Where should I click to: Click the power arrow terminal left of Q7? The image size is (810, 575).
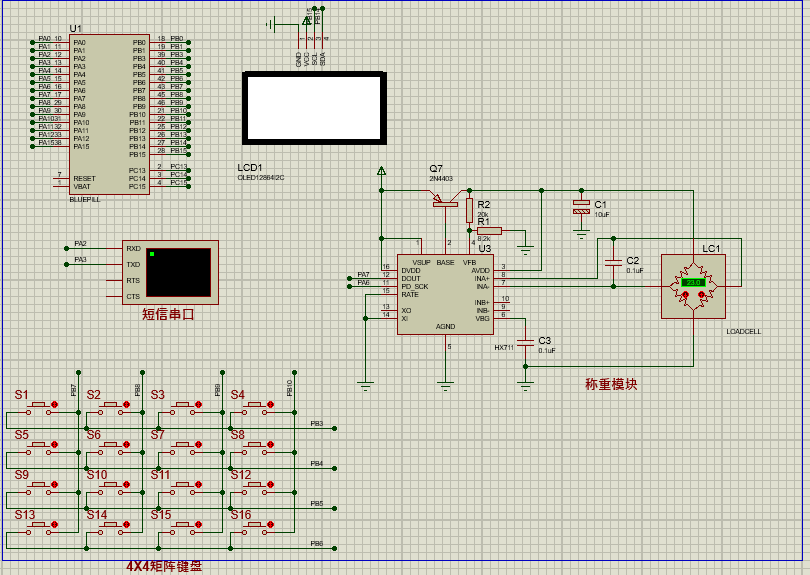click(381, 170)
